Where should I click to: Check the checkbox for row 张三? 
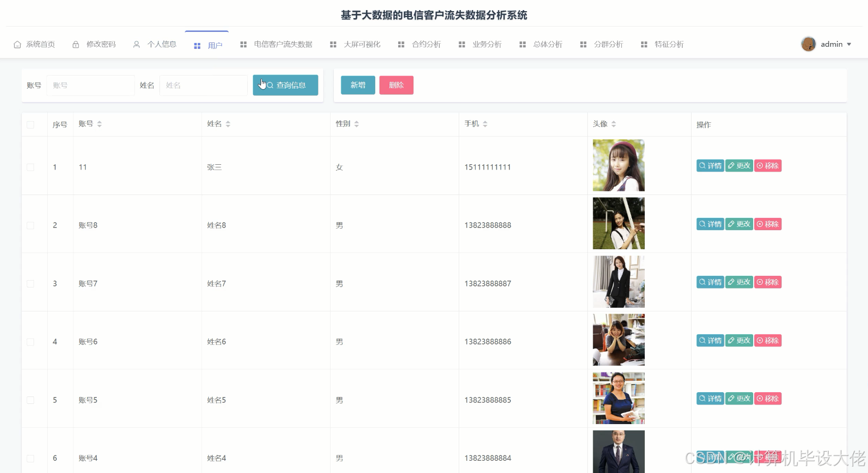coord(30,167)
